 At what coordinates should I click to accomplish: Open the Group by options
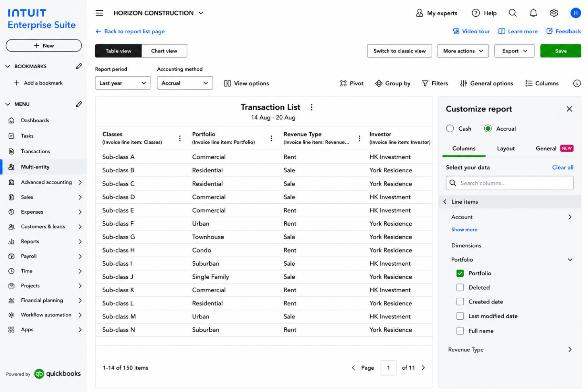(x=393, y=83)
